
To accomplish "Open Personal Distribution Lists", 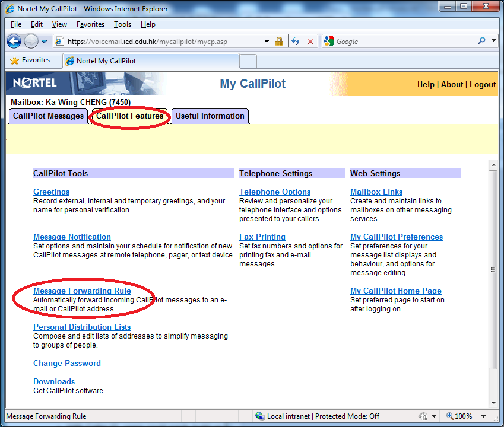I will coord(82,327).
